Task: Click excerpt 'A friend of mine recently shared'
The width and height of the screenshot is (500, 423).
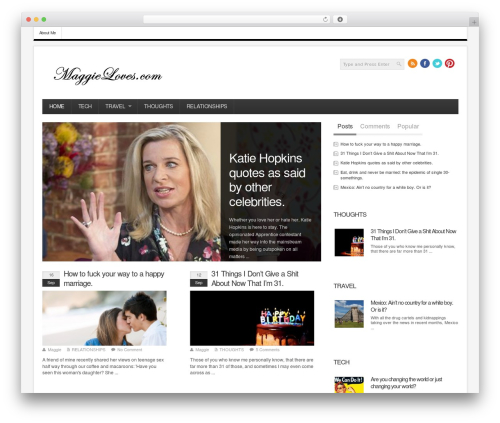Action: point(103,366)
